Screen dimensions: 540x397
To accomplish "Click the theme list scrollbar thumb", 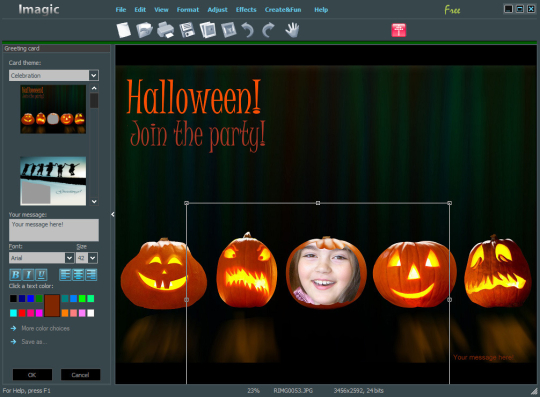I will (x=94, y=101).
